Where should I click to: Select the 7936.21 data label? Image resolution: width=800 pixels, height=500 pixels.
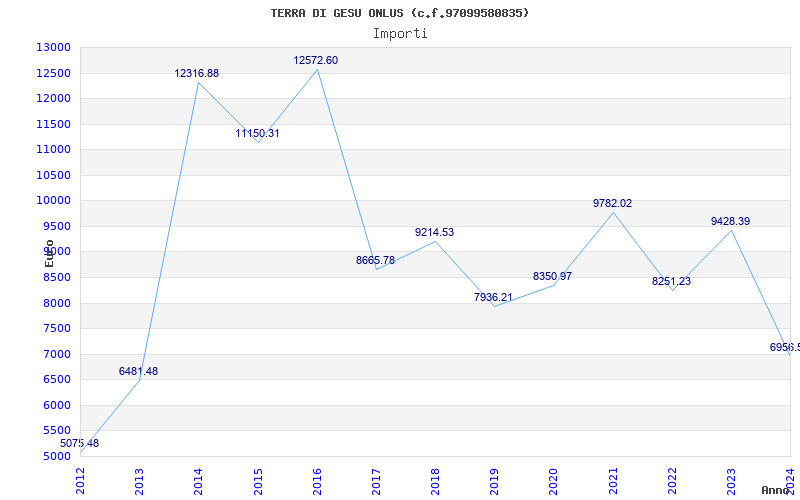tap(493, 297)
